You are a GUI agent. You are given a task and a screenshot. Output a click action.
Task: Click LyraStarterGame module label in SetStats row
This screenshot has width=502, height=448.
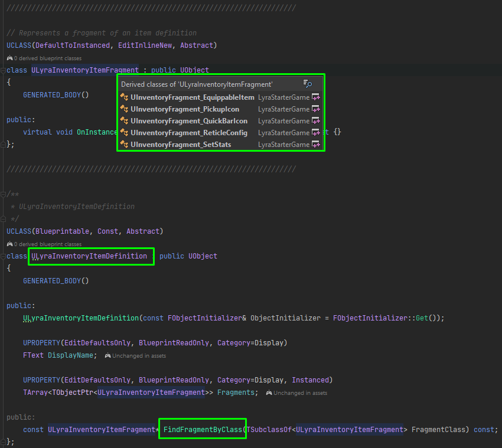pos(283,145)
